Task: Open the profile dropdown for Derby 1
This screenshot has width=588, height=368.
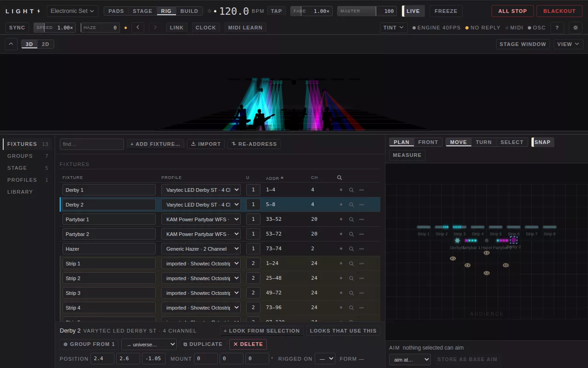Action: [x=201, y=190]
